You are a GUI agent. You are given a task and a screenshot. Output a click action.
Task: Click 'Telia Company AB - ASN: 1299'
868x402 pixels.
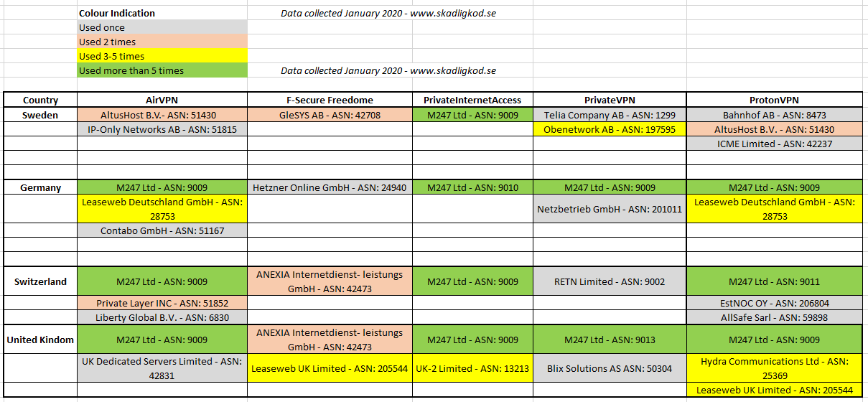610,115
